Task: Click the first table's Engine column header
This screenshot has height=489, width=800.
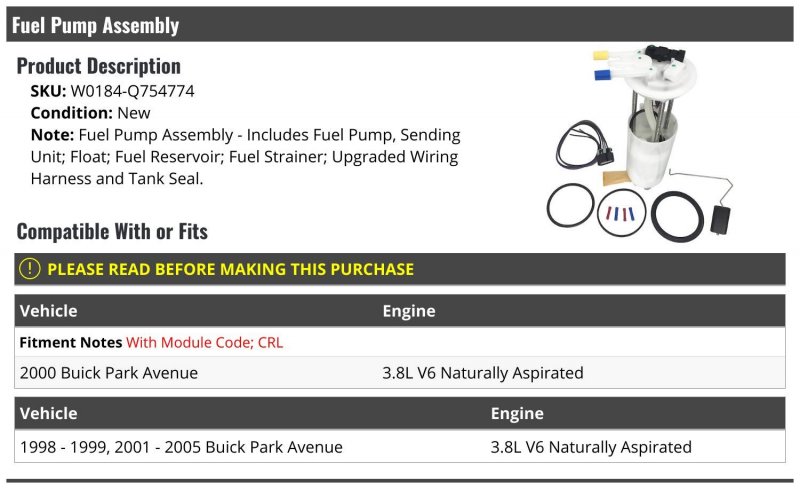Action: click(409, 311)
